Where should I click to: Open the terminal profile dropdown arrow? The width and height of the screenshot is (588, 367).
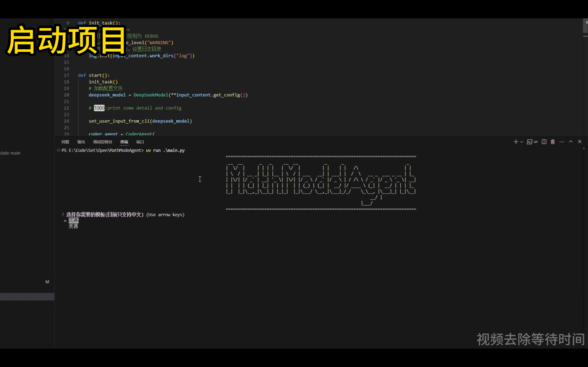click(521, 142)
